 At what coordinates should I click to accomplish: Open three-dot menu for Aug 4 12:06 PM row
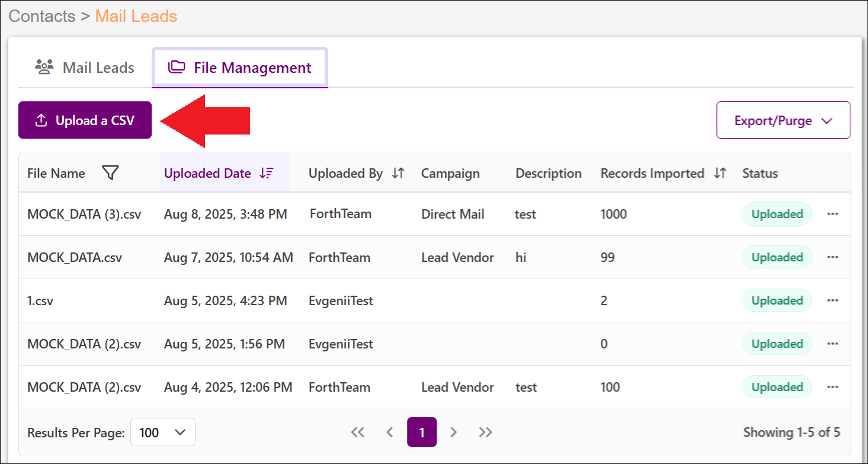click(x=832, y=387)
